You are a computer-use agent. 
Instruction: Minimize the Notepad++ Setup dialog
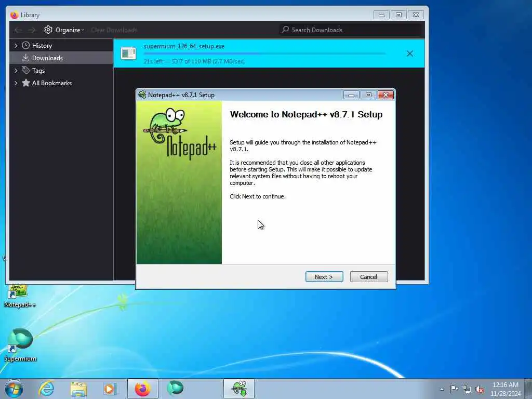351,95
